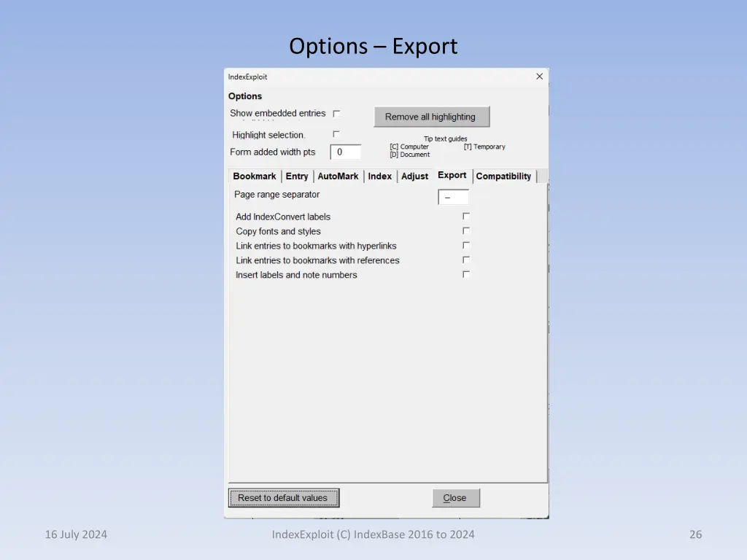Close the Options dialog via Close button
The width and height of the screenshot is (747, 560).
(x=456, y=497)
